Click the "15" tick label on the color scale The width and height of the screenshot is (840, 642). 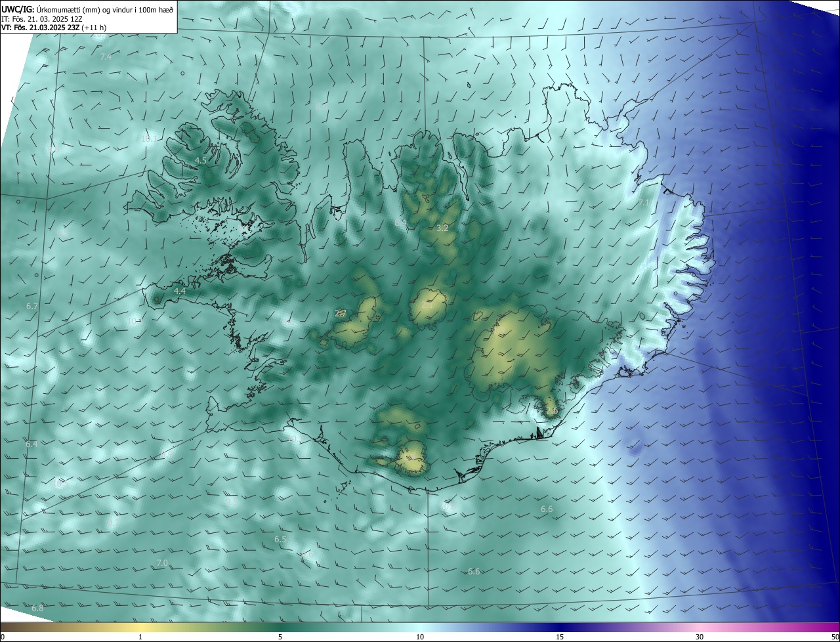[x=560, y=637]
